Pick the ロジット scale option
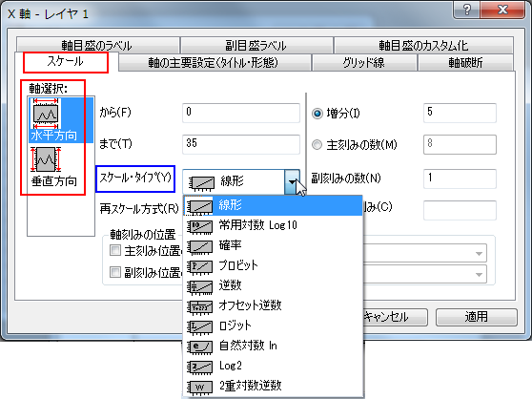The width and height of the screenshot is (532, 399). (x=273, y=325)
